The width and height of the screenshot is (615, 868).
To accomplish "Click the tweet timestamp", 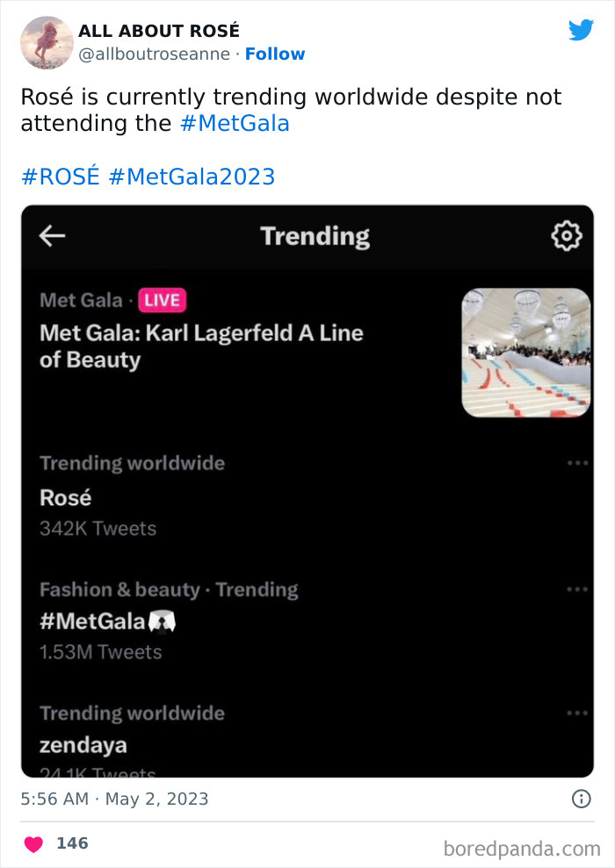I will [x=113, y=799].
